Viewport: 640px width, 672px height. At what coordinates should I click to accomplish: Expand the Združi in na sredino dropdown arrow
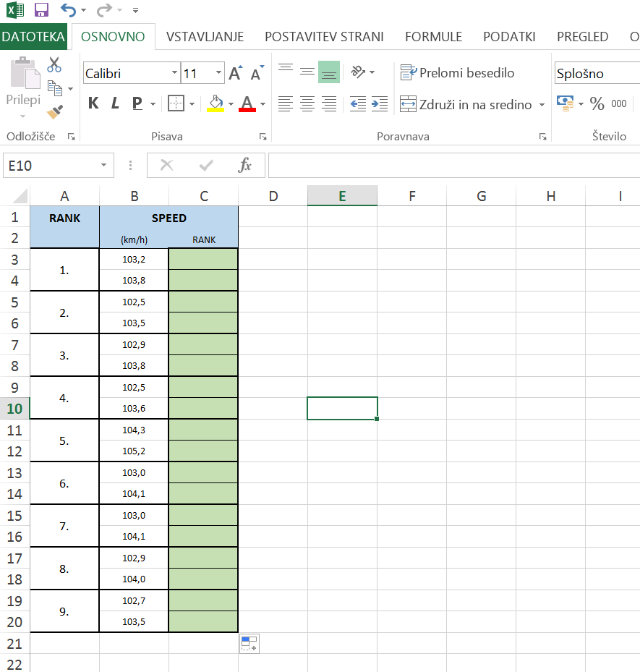(x=541, y=105)
